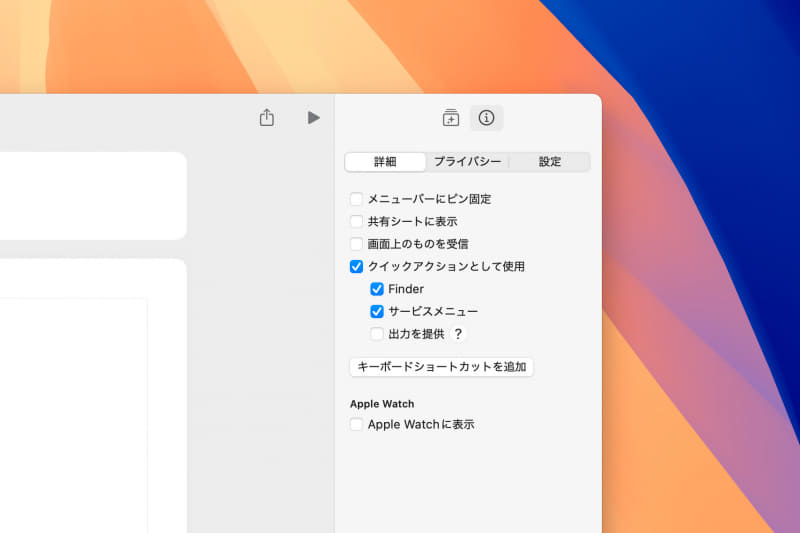Open the action library icon

click(451, 118)
